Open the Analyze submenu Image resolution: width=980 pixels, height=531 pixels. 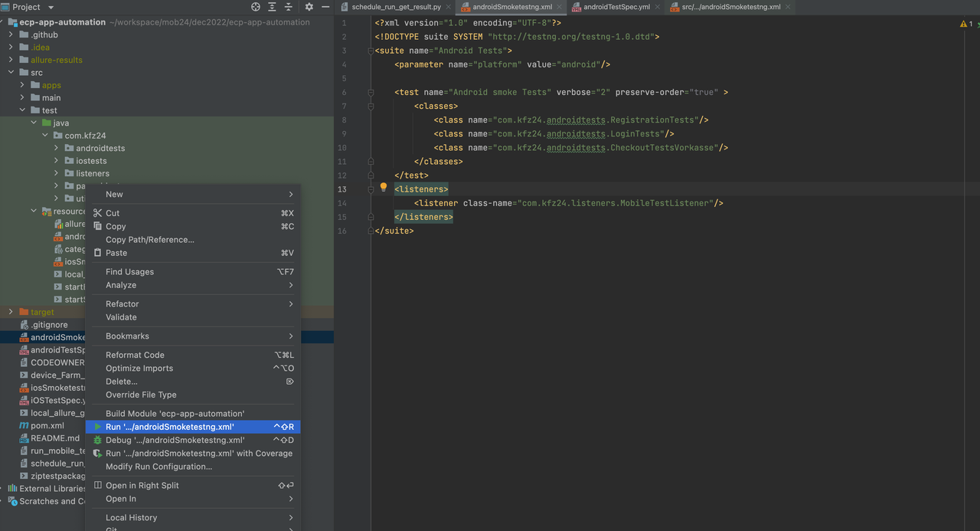pyautogui.click(x=193, y=285)
